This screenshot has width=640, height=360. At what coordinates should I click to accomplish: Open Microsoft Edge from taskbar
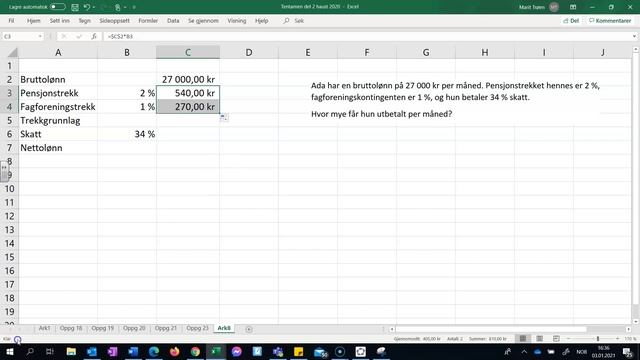click(x=154, y=351)
